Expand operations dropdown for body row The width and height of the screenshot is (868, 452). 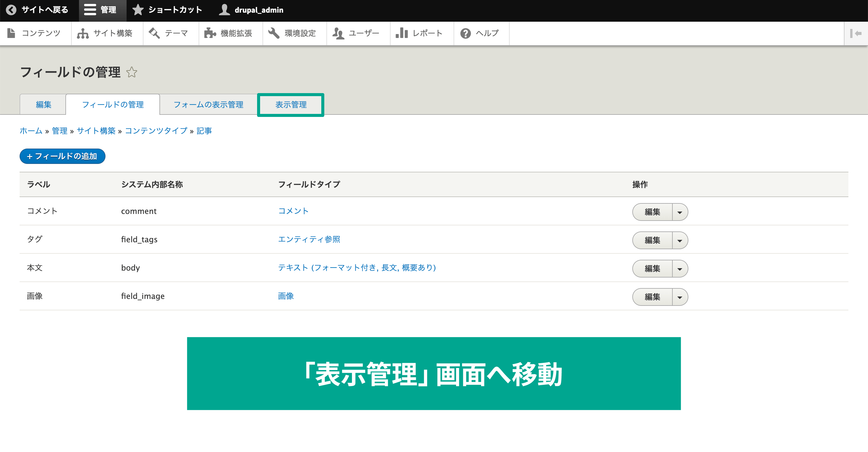(680, 268)
